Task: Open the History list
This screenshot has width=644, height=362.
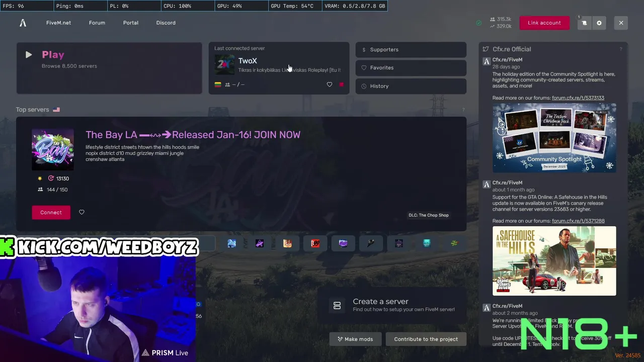Action: [411, 86]
